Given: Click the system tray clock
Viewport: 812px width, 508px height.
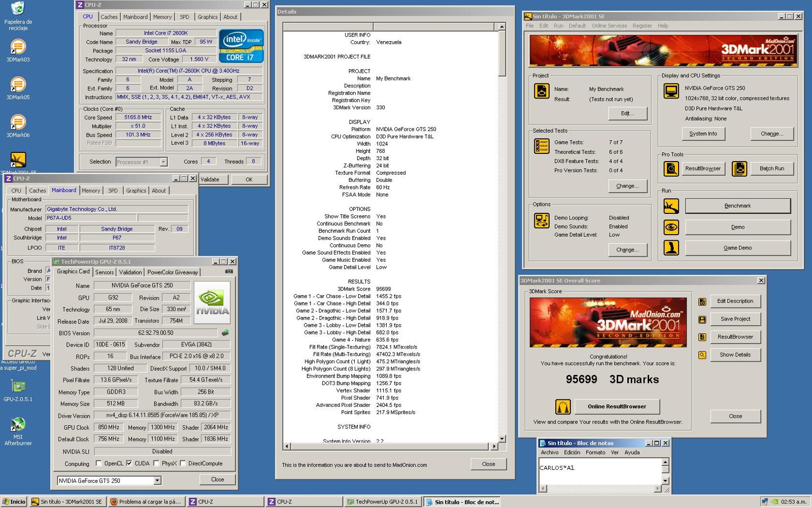Looking at the screenshot, I should pyautogui.click(x=794, y=501).
